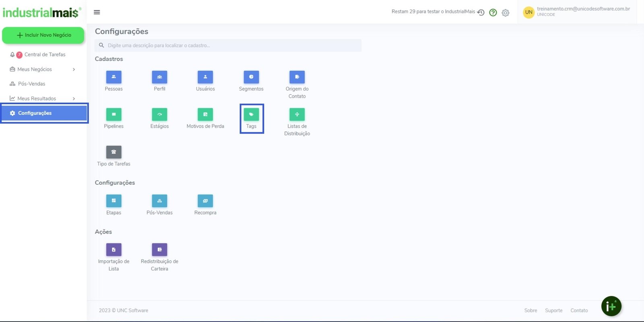Open Importação de Lista action
This screenshot has width=644, height=322.
click(x=114, y=250)
